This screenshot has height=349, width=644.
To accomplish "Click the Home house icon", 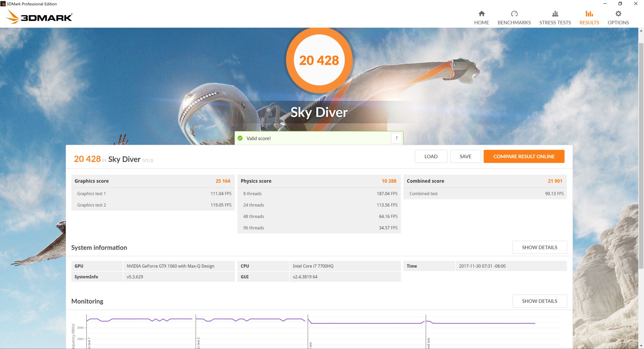I will tap(481, 14).
